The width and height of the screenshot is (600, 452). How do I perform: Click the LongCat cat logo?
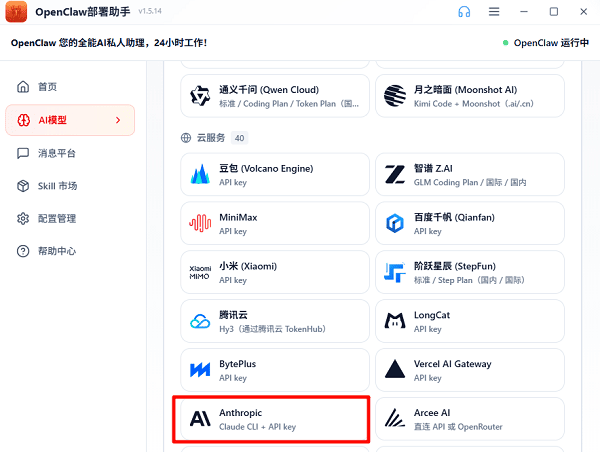395,321
